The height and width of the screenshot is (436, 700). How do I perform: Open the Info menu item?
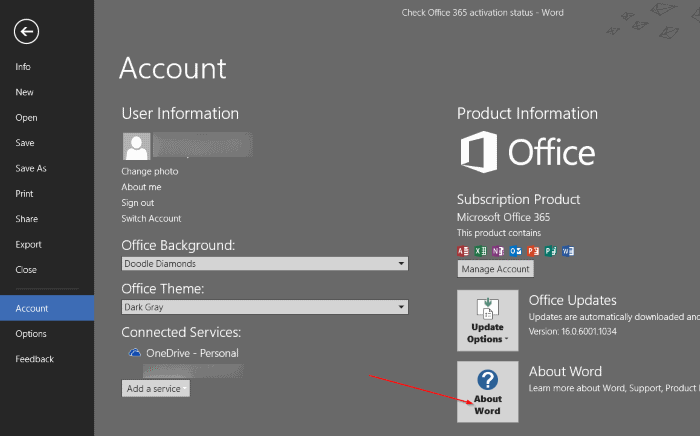point(23,67)
